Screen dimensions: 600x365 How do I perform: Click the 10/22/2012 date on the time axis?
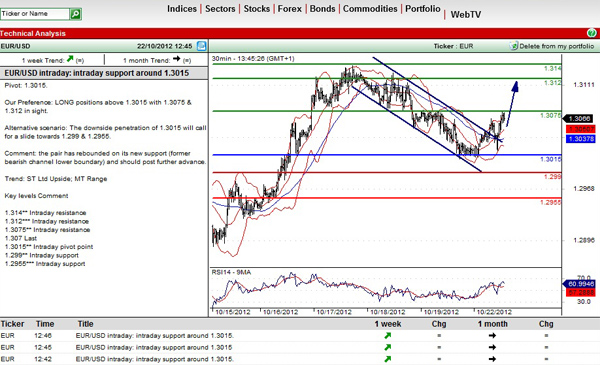click(494, 312)
